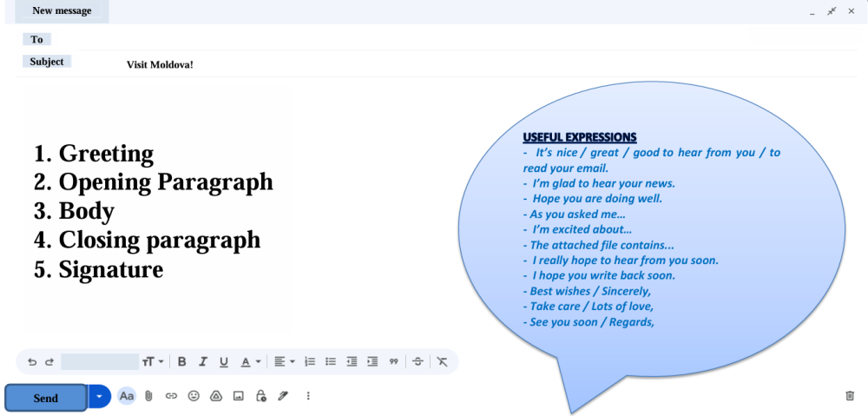The width and height of the screenshot is (868, 416).
Task: Expand compose window to full screen
Action: coord(832,10)
